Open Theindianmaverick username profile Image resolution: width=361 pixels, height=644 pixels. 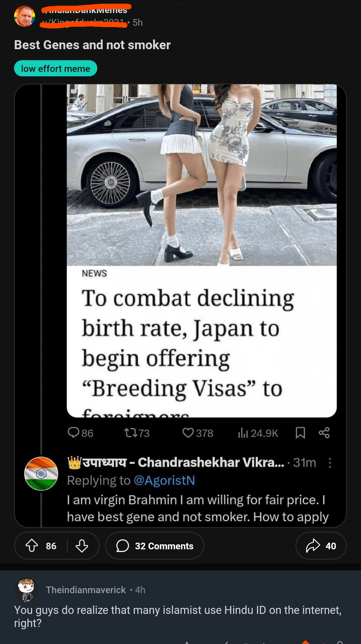pyautogui.click(x=86, y=590)
